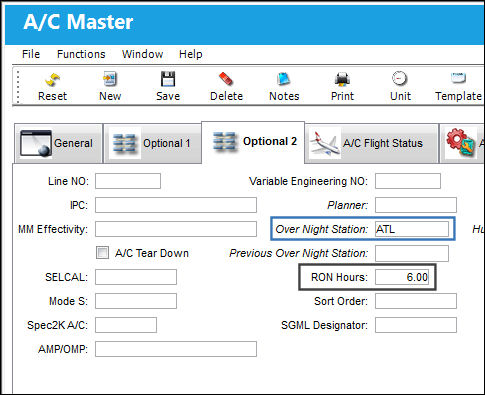Click the Mode S input field

click(x=136, y=301)
